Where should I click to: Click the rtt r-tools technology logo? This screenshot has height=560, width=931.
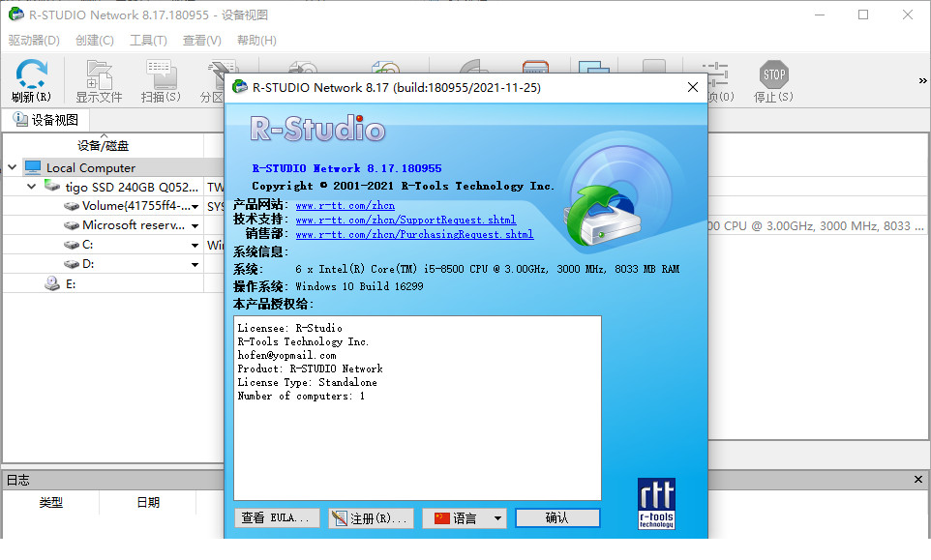pyautogui.click(x=656, y=504)
